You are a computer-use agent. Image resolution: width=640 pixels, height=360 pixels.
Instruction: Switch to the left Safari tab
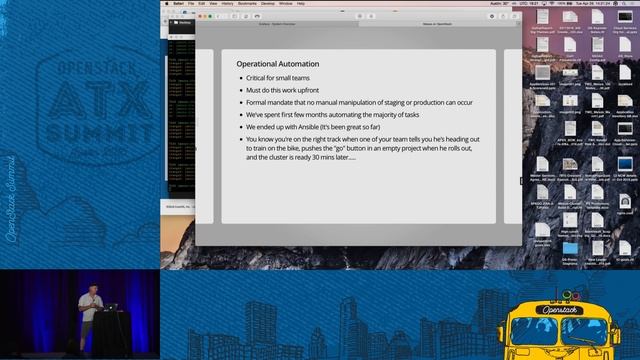277,24
